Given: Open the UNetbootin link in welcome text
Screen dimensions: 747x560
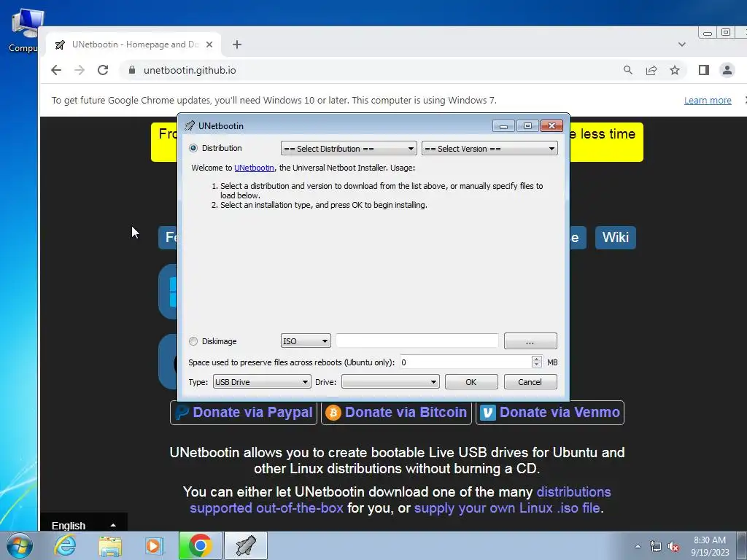Looking at the screenshot, I should pyautogui.click(x=254, y=168).
